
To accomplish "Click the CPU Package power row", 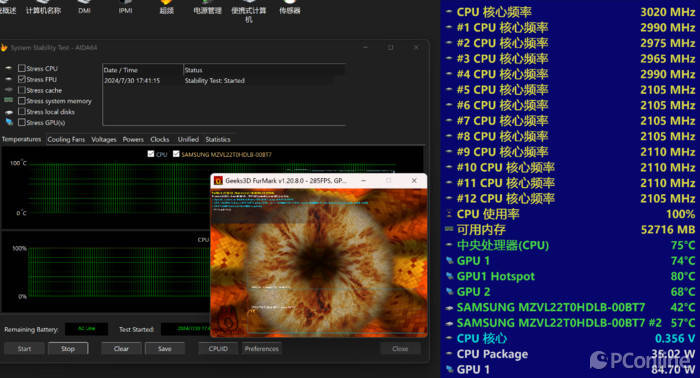I will pyautogui.click(x=570, y=354).
